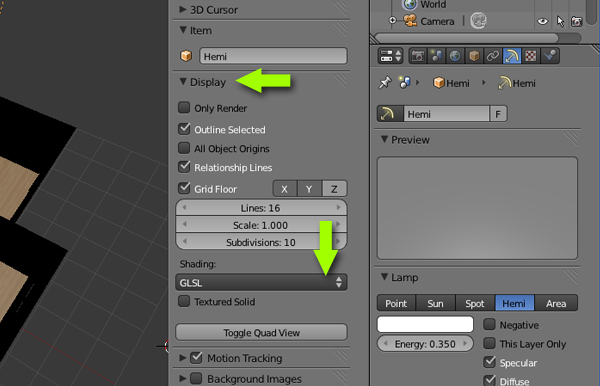Click the scene icon in the properties breadcrumb
Screen dimensions: 600x386
click(x=404, y=83)
